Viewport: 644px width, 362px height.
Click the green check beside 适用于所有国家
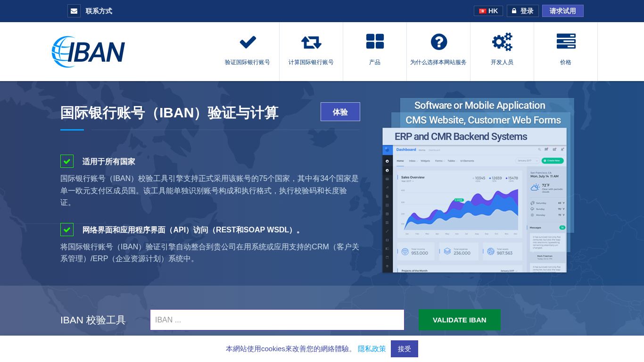pyautogui.click(x=67, y=161)
